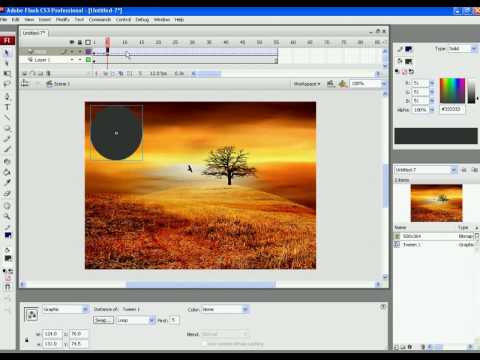Select the Eyedropper tool

(x=7, y=183)
